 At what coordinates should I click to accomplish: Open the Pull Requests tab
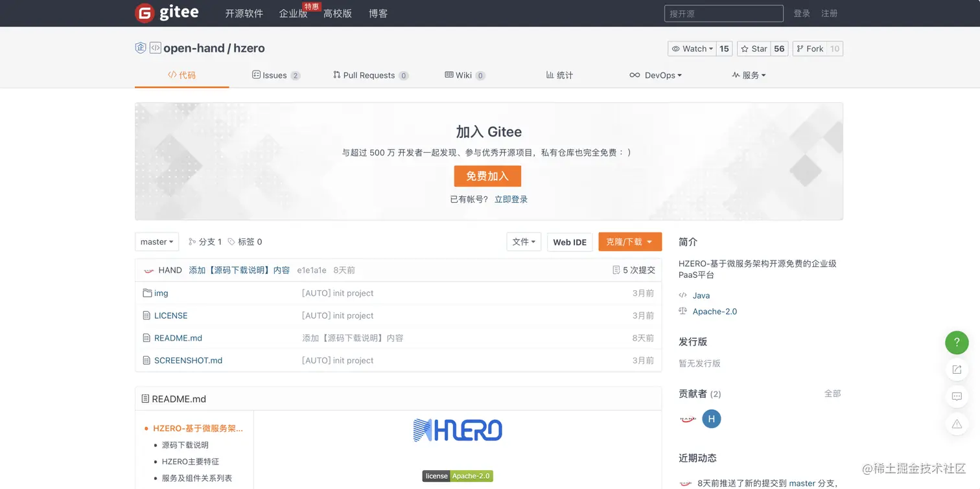click(370, 75)
